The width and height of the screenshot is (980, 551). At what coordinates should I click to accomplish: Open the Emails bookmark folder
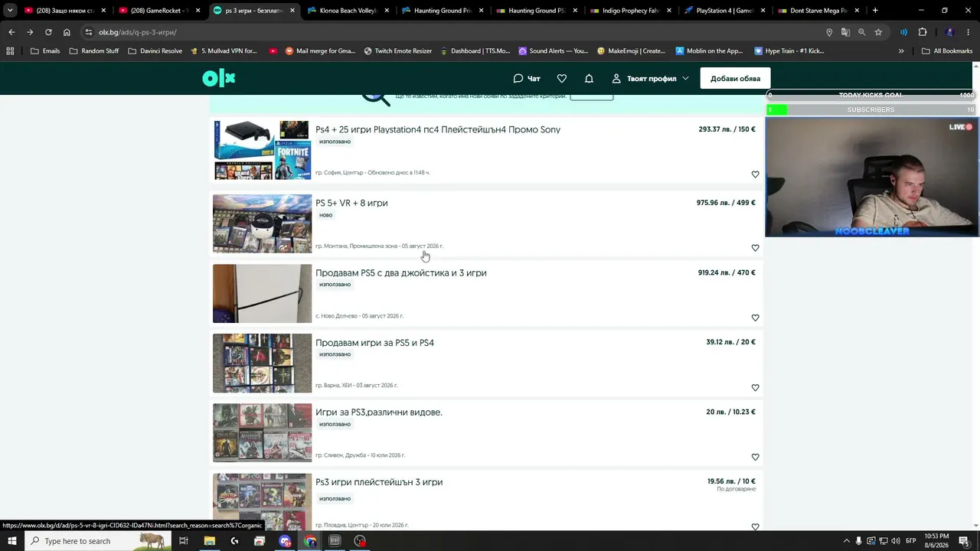(45, 51)
